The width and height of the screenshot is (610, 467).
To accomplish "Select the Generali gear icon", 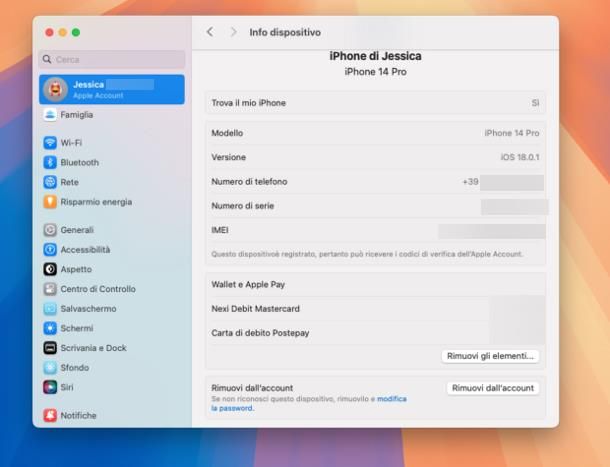I will point(50,230).
